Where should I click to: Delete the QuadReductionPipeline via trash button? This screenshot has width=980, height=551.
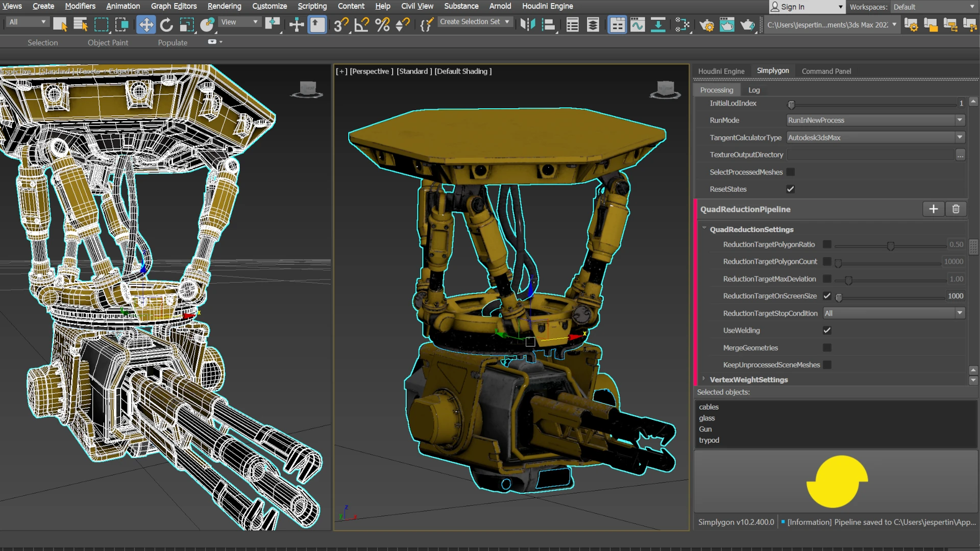tap(956, 209)
